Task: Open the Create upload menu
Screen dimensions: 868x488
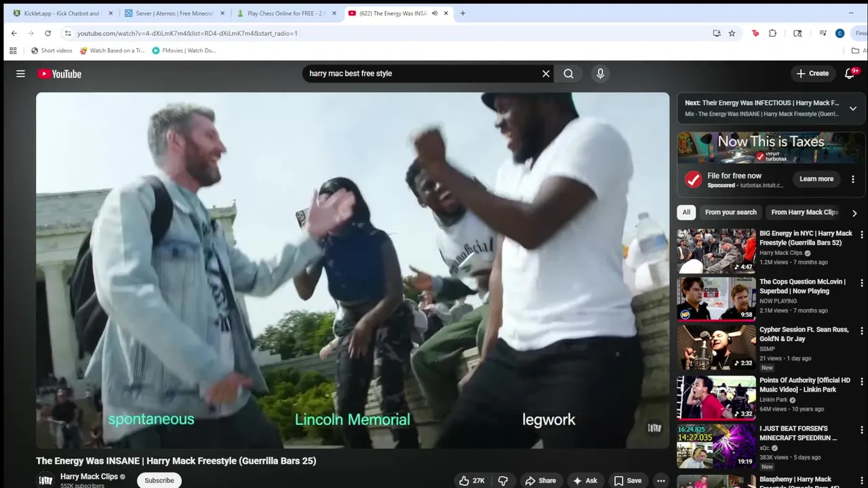Action: coord(812,73)
